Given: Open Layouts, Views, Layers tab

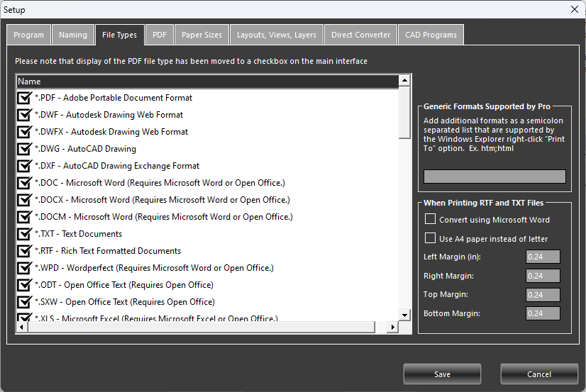Looking at the screenshot, I should click(277, 35).
